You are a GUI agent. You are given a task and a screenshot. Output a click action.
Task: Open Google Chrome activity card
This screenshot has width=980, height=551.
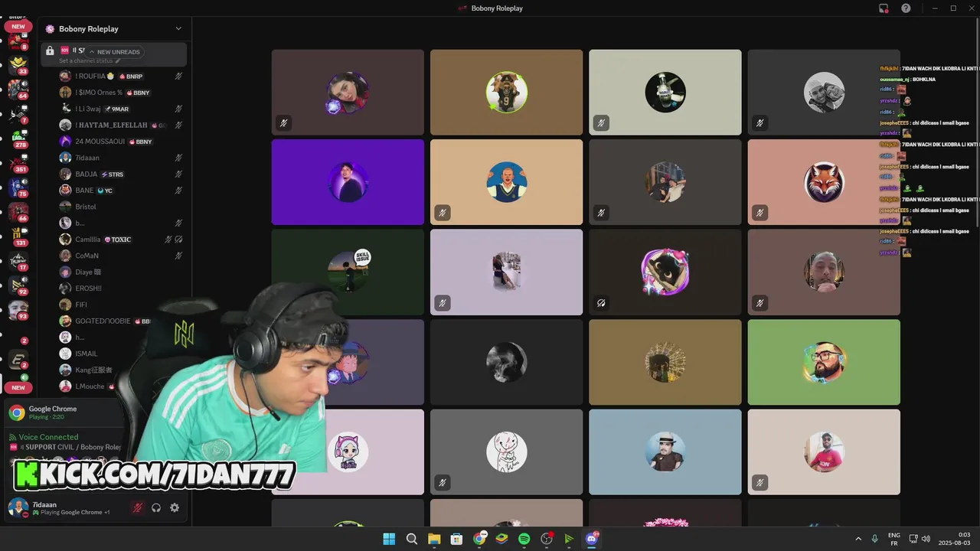(65, 412)
